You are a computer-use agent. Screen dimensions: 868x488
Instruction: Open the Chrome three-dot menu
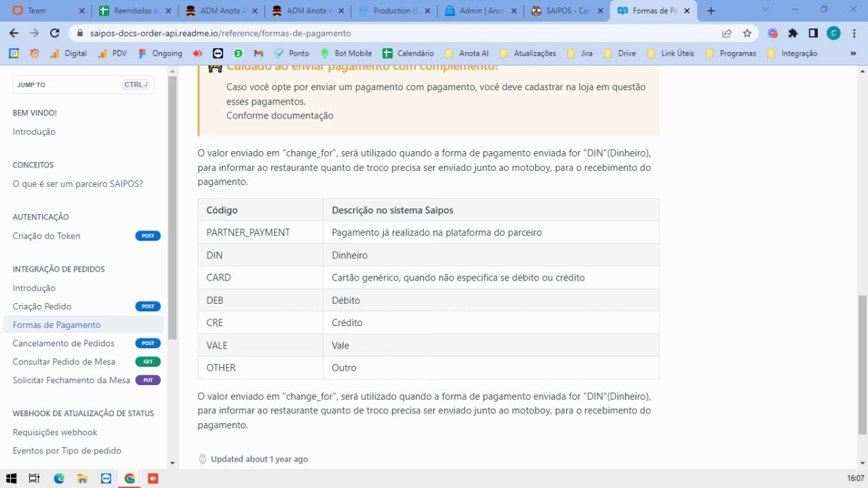click(854, 33)
